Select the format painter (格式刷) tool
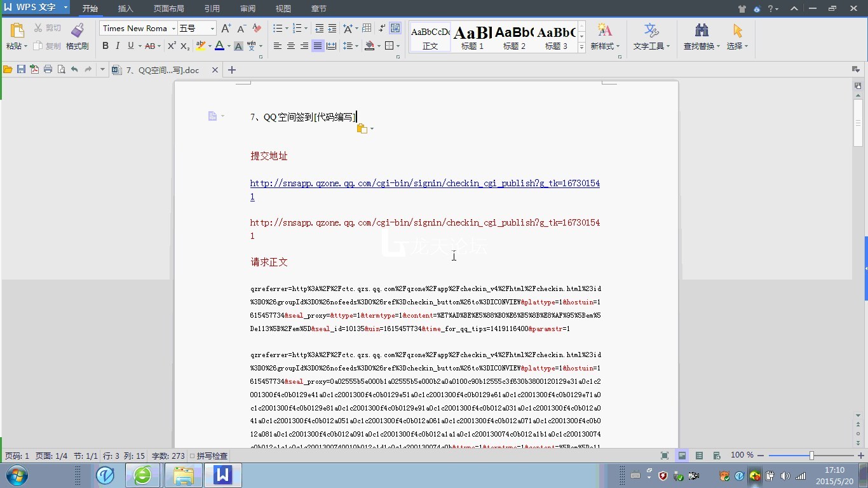Screen dimensions: 868x488 coord(76,35)
